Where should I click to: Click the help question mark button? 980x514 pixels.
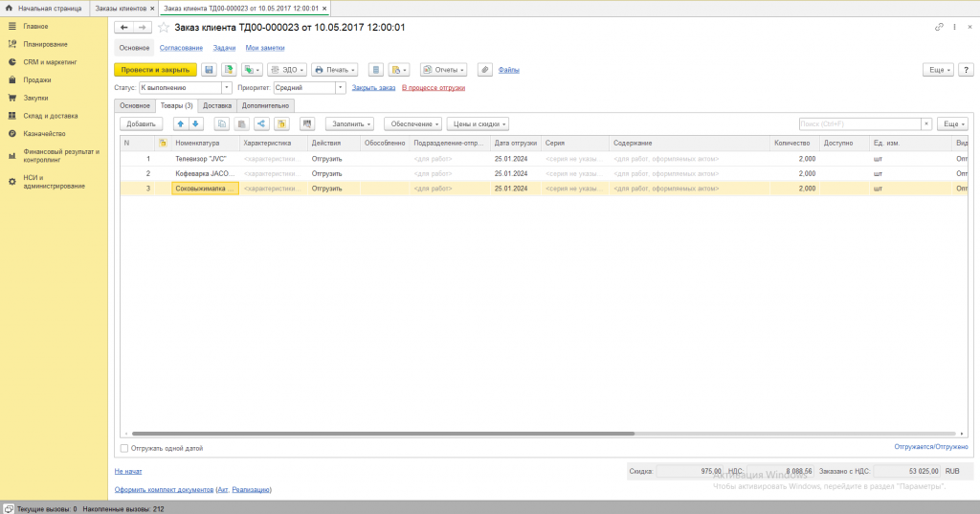point(967,70)
